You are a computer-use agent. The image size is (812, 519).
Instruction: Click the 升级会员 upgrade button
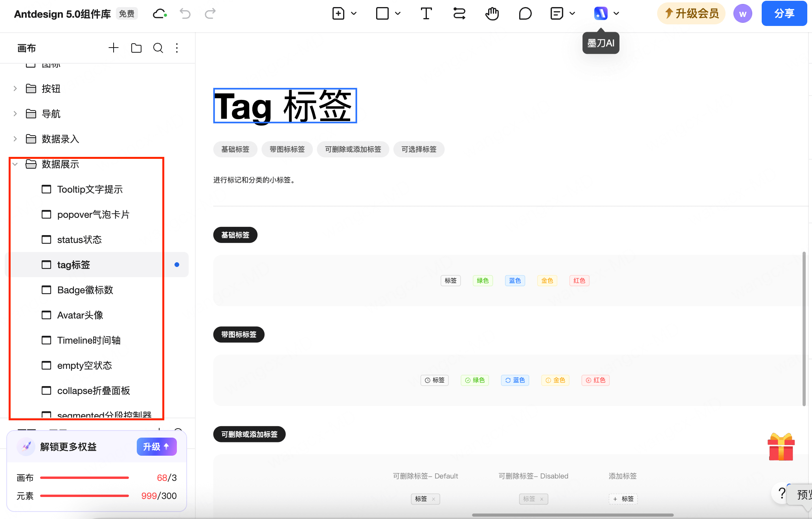(x=691, y=13)
